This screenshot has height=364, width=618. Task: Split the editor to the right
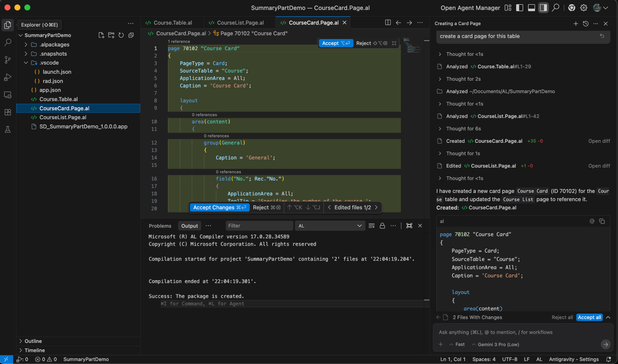pos(388,23)
